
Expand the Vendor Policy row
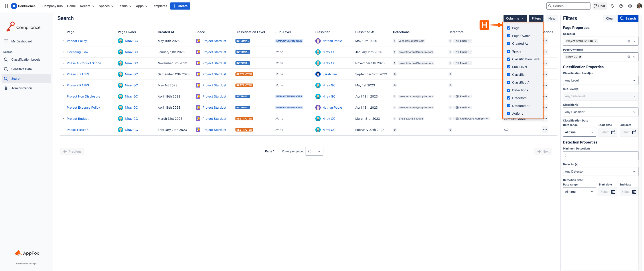point(63,41)
